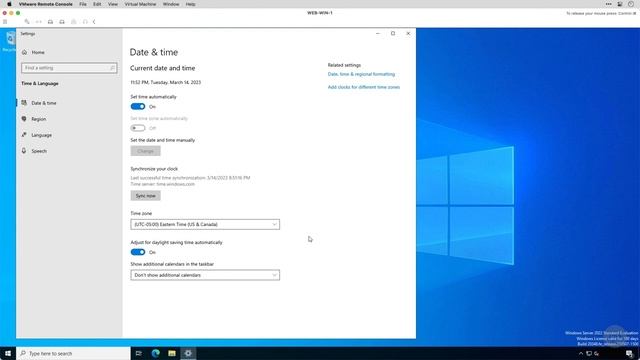This screenshot has width=640, height=360.
Task: Click the search magnifier in Find a setting
Action: tap(112, 68)
